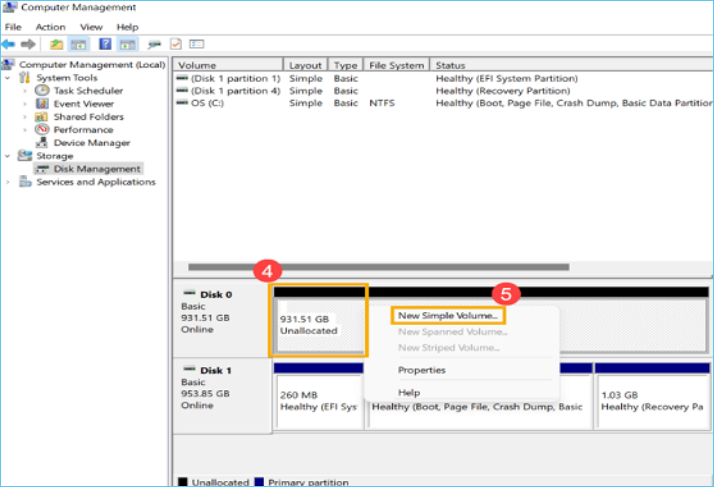Sort the volume list by File System column
This screenshot has width=714, height=487.
396,65
